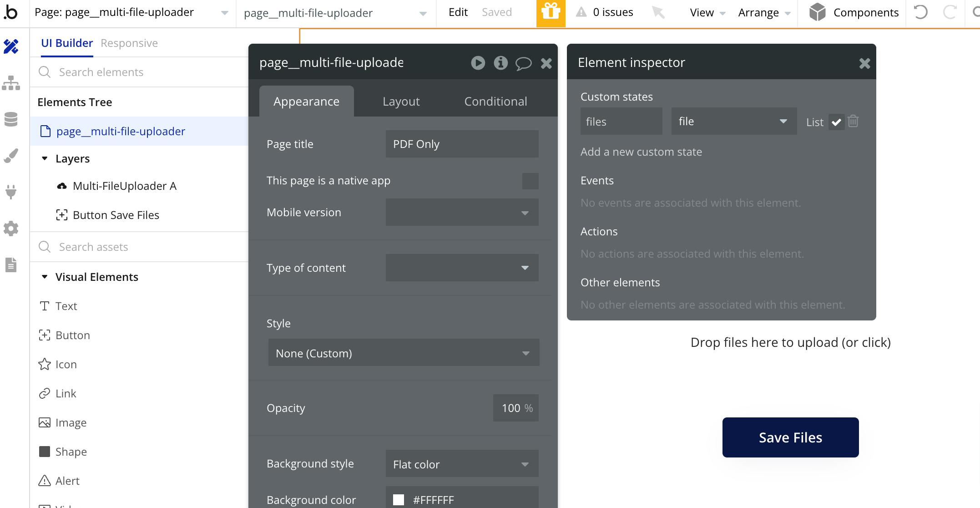Close the Element inspector panel
Screen dimensions: 980x508
(x=864, y=63)
